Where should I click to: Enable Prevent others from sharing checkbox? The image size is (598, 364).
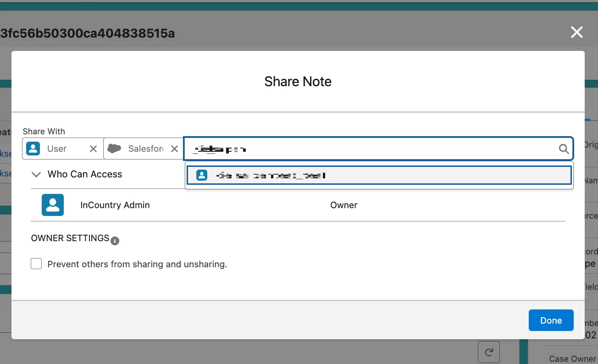[x=36, y=264]
